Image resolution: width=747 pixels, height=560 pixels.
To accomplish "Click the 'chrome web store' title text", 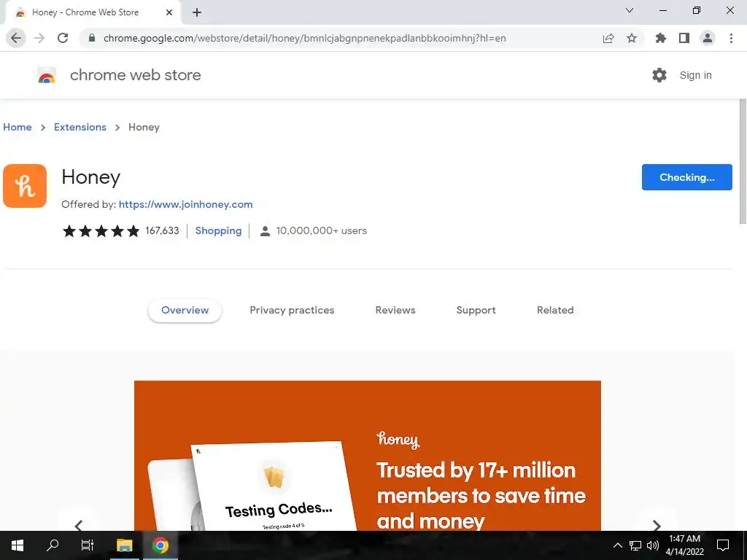I will point(135,75).
